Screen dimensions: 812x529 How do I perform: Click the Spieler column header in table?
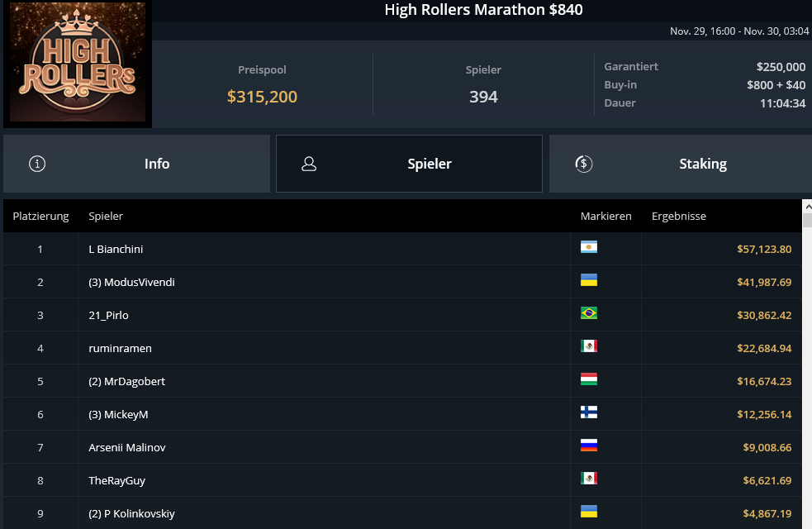106,217
